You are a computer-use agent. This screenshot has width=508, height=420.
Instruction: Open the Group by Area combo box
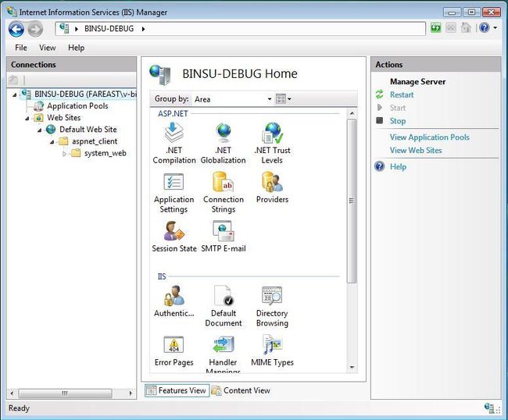[233, 99]
